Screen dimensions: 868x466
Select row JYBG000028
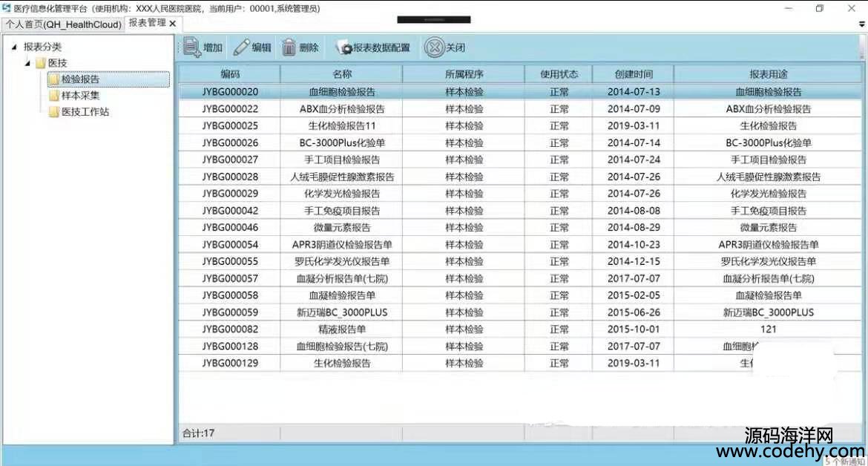520,177
